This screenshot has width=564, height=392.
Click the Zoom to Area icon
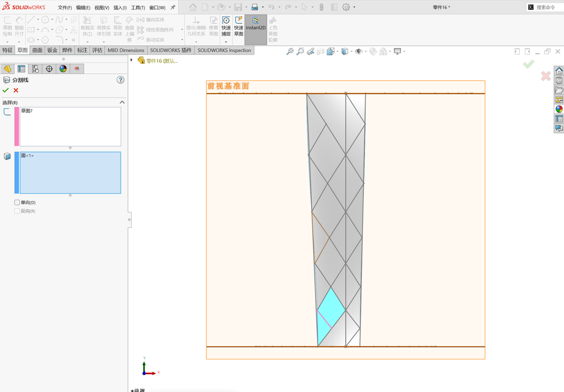coord(300,51)
